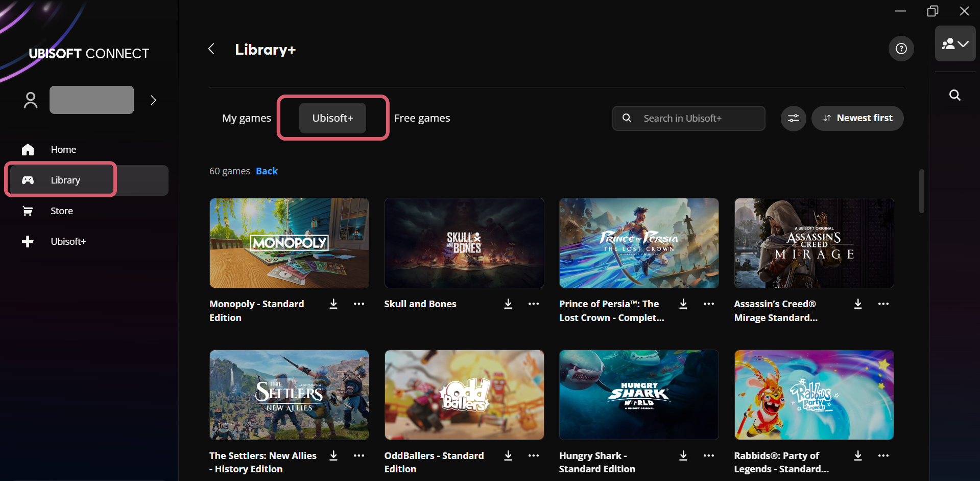Image resolution: width=980 pixels, height=481 pixels.
Task: Click the help question mark icon
Action: pos(901,49)
